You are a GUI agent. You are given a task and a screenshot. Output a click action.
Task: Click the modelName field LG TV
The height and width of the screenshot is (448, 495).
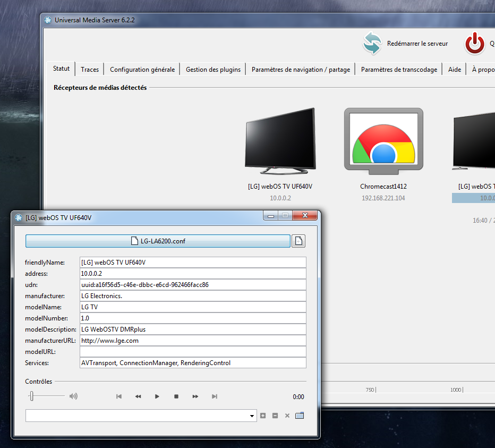193,307
